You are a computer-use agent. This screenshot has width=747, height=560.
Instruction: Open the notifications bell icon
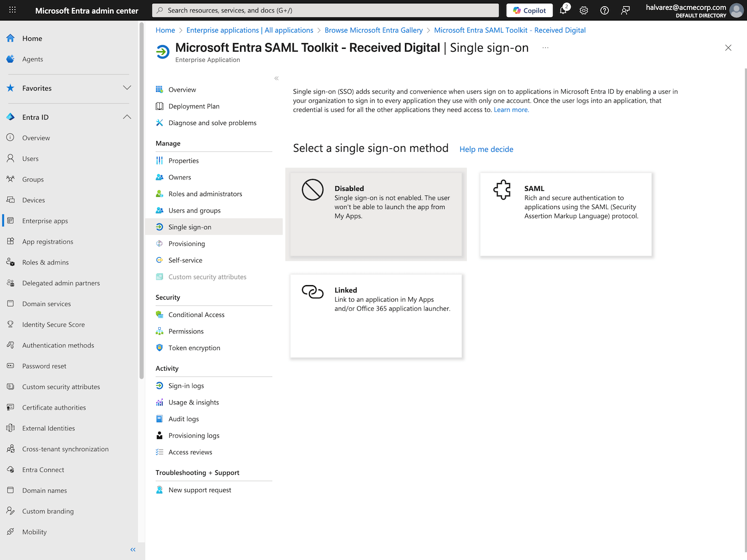563,10
